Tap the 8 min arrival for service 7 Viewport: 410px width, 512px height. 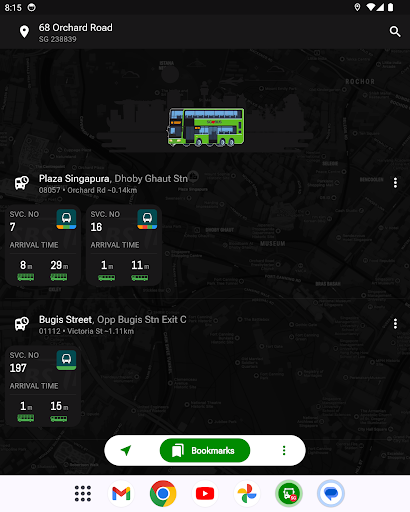(26, 270)
